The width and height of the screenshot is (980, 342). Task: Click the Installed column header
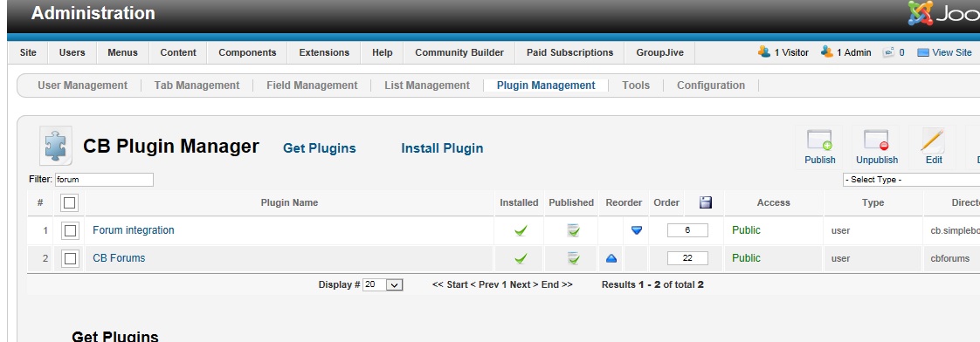pos(519,202)
